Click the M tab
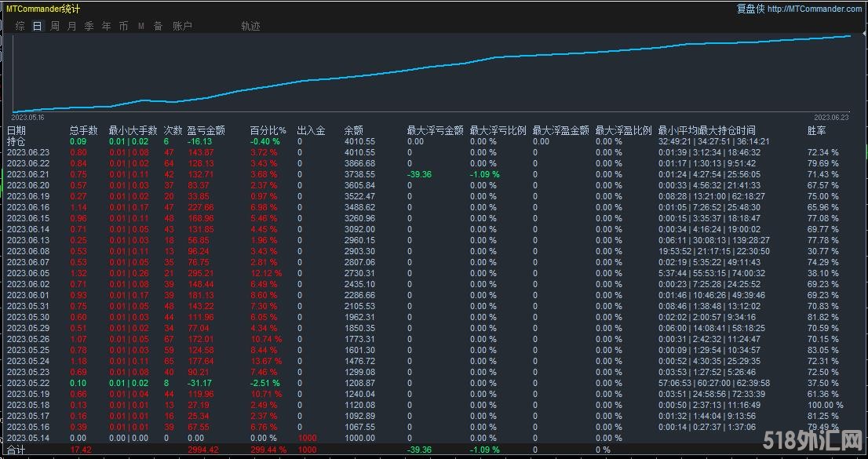This screenshot has width=868, height=459. point(141,26)
